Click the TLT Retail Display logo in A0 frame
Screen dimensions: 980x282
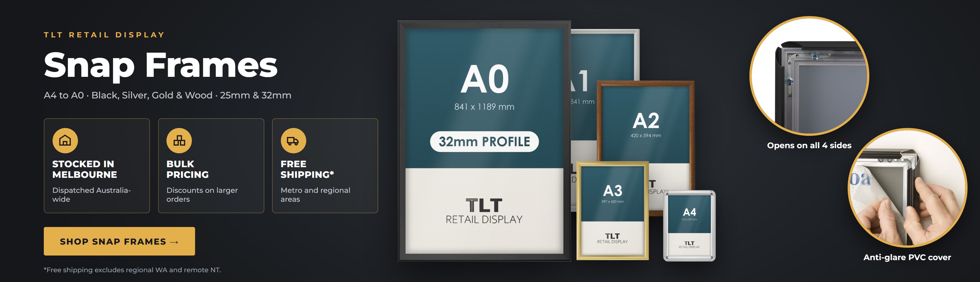pos(484,211)
